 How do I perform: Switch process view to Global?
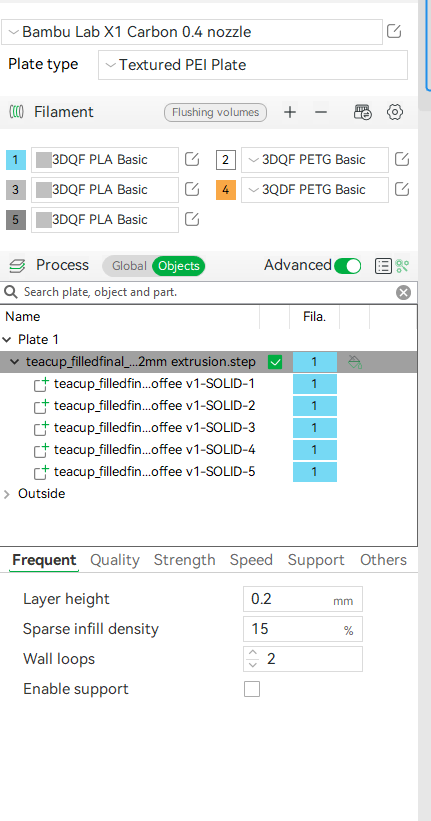(x=129, y=266)
